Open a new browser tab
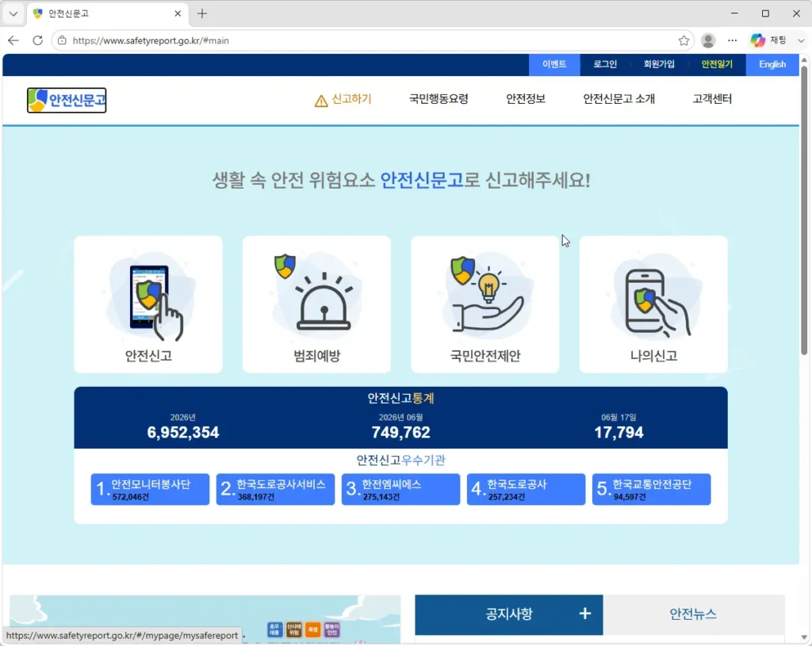The height and width of the screenshot is (646, 812). 202,13
